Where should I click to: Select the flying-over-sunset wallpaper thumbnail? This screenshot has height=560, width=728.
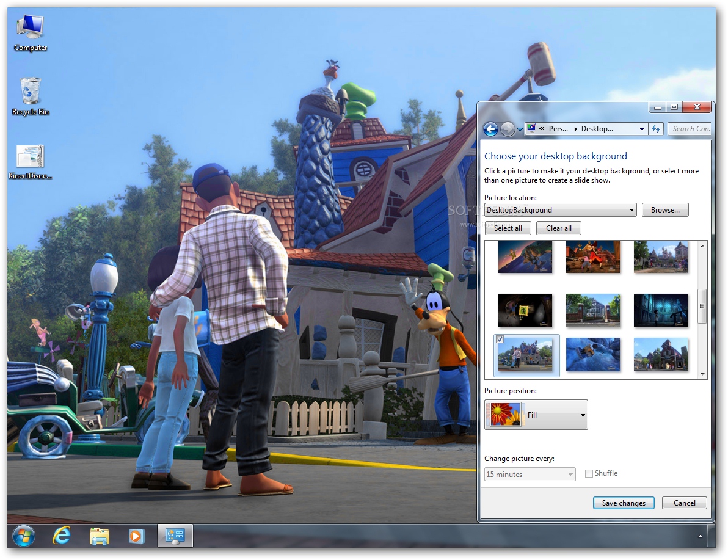525,256
